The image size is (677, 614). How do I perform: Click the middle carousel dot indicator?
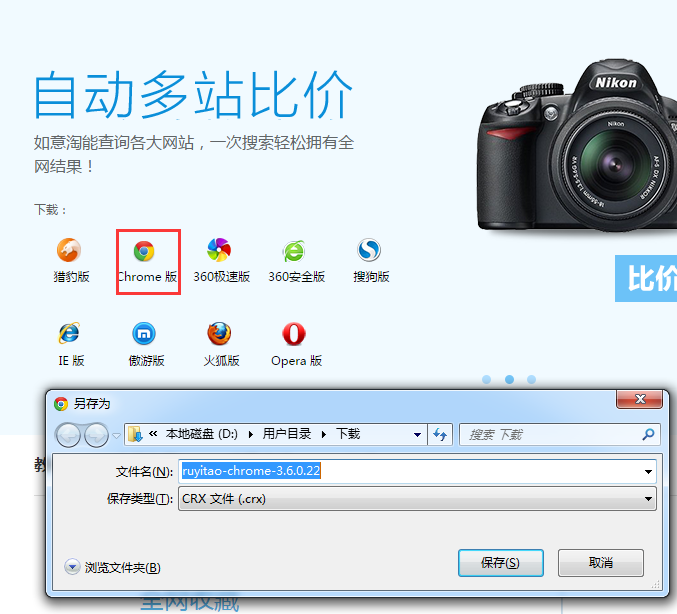click(x=509, y=380)
